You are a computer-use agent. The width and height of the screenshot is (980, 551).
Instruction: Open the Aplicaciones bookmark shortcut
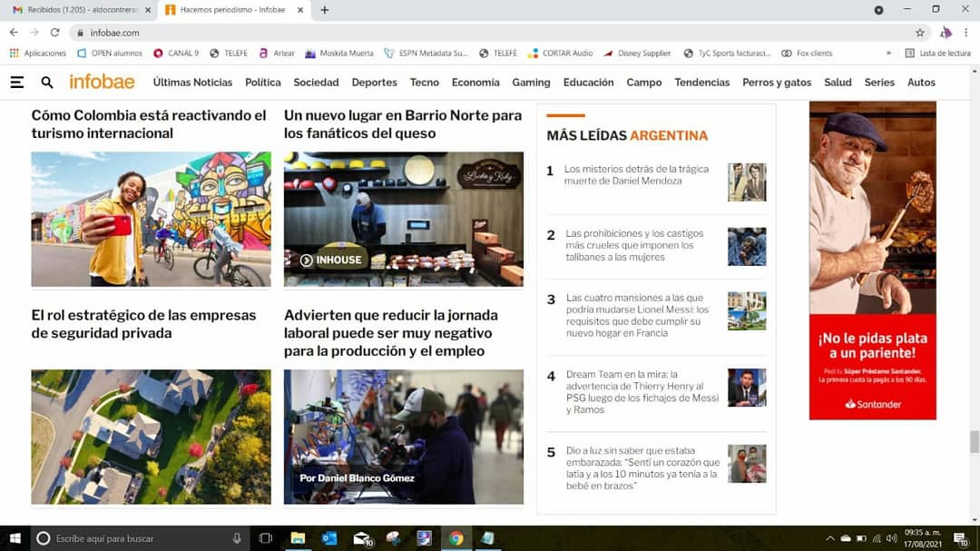[38, 54]
